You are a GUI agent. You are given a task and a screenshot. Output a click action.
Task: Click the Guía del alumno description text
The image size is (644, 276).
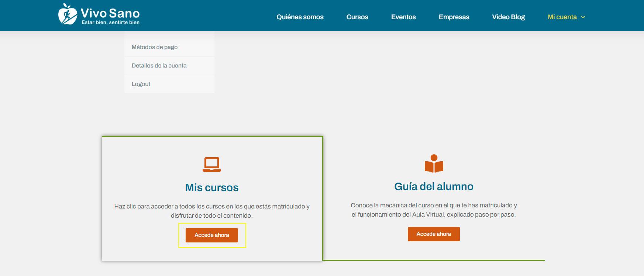pyautogui.click(x=434, y=210)
